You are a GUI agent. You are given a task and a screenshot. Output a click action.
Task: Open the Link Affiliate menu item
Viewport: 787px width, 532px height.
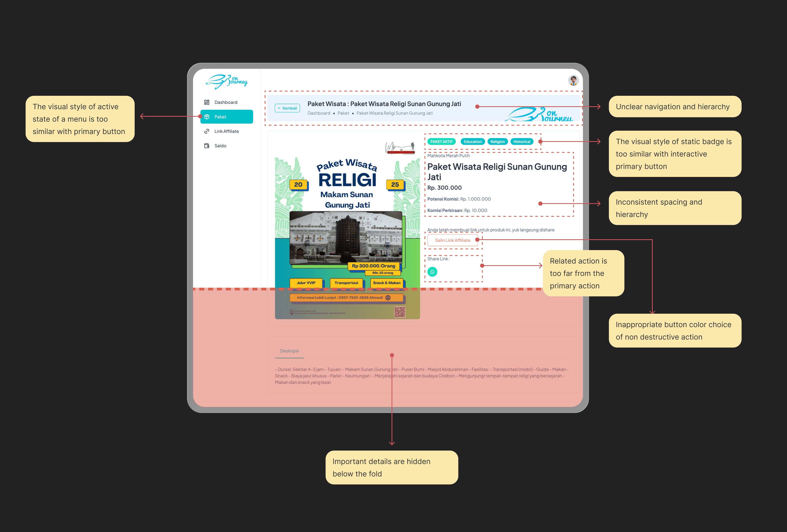[226, 131]
